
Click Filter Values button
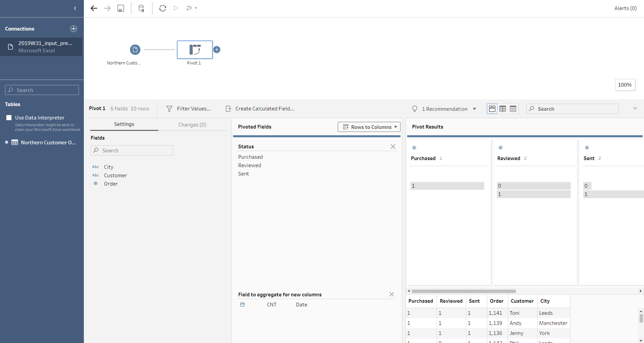[x=189, y=109]
